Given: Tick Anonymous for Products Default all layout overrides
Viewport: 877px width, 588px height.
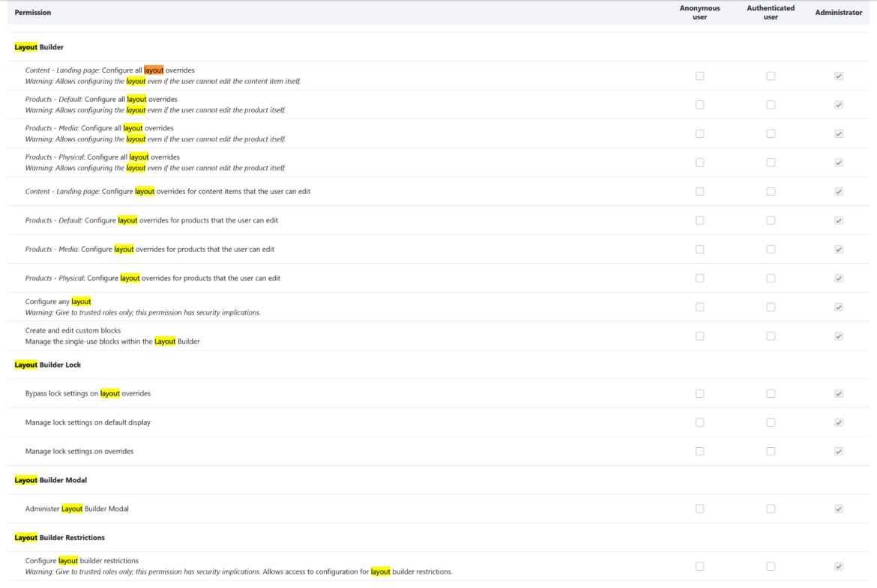Looking at the screenshot, I should [x=699, y=105].
